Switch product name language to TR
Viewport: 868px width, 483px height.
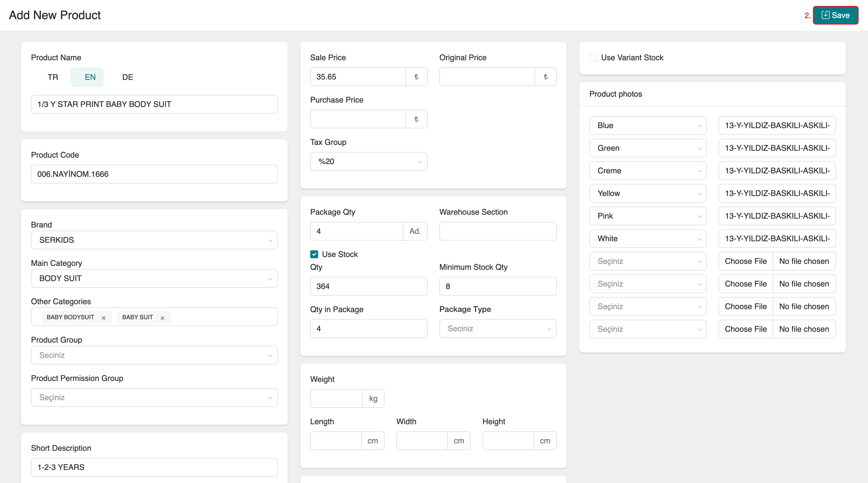pos(53,77)
